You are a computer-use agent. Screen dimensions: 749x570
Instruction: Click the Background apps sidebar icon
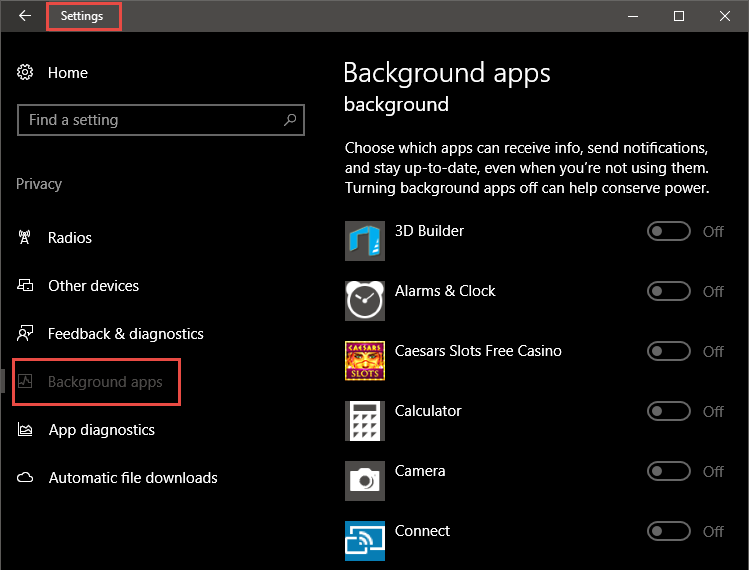pyautogui.click(x=25, y=381)
